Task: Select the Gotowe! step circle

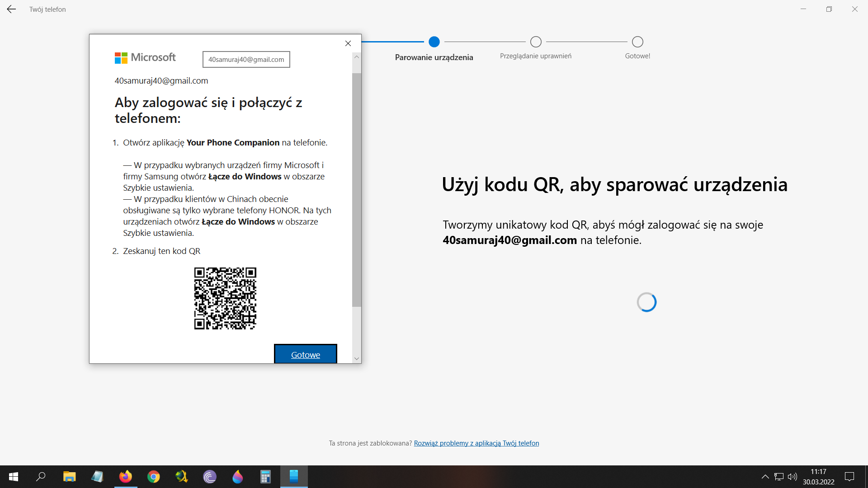Action: click(x=637, y=42)
